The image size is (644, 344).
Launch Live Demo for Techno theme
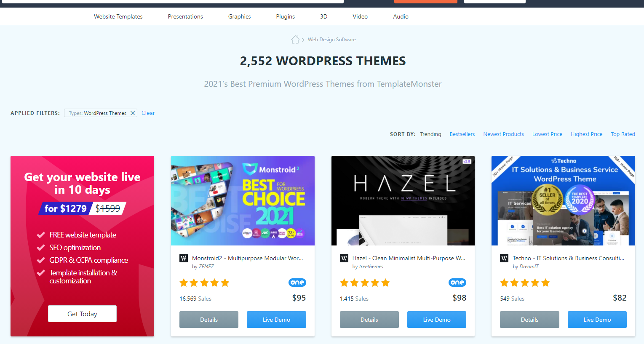[597, 320]
